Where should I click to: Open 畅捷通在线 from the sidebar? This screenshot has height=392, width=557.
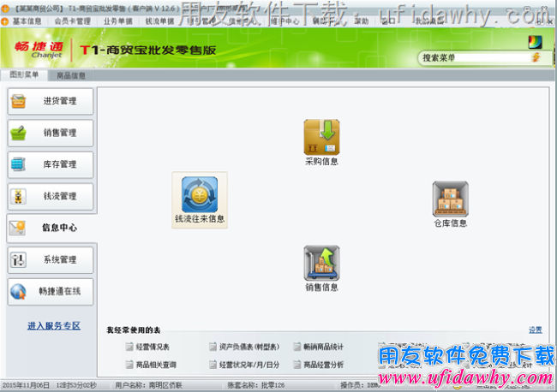tap(51, 292)
